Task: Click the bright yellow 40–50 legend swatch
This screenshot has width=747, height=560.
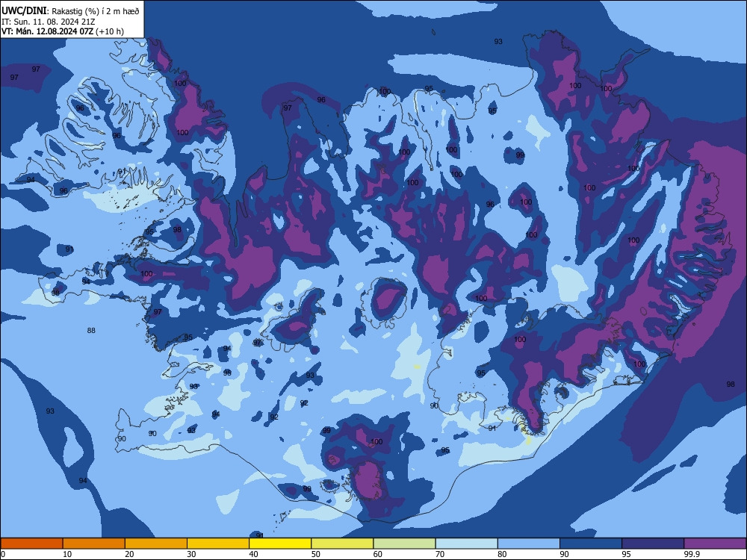Action: pyautogui.click(x=280, y=544)
